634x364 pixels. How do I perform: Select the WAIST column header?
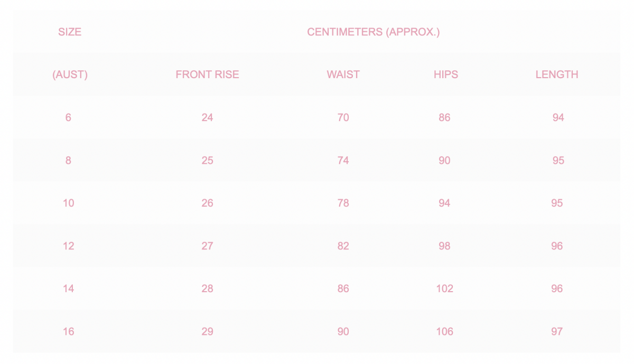343,74
